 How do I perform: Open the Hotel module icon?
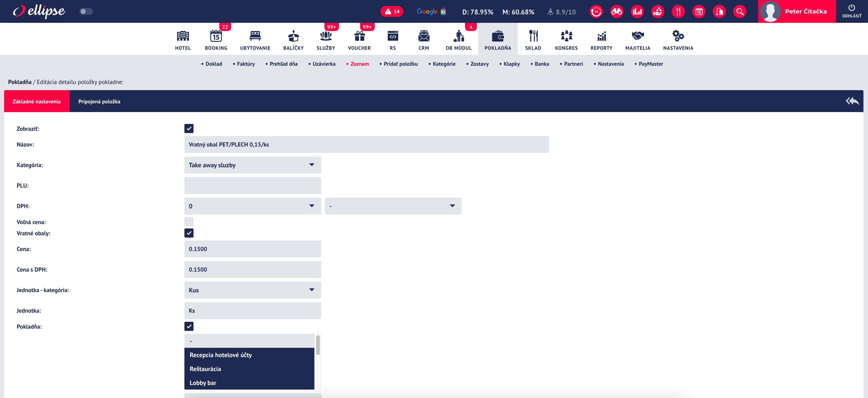pos(183,36)
